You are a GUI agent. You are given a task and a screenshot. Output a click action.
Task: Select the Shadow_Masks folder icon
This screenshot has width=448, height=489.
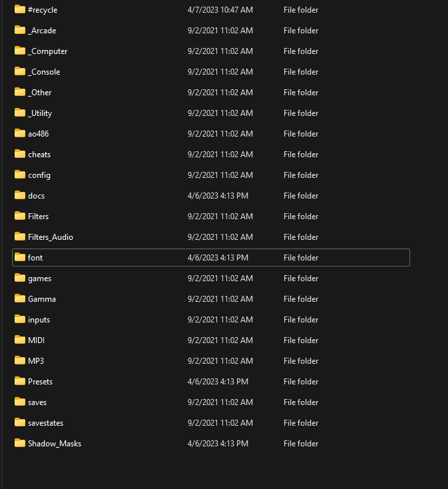point(20,443)
